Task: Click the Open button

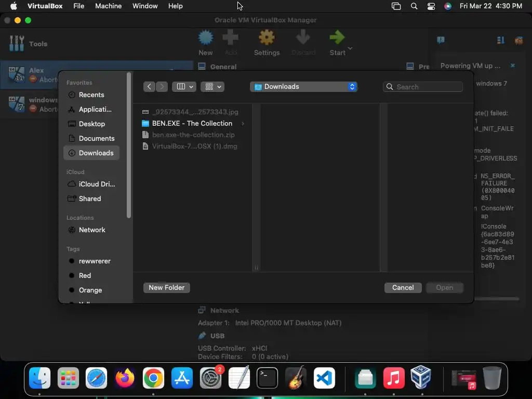Action: point(445,288)
